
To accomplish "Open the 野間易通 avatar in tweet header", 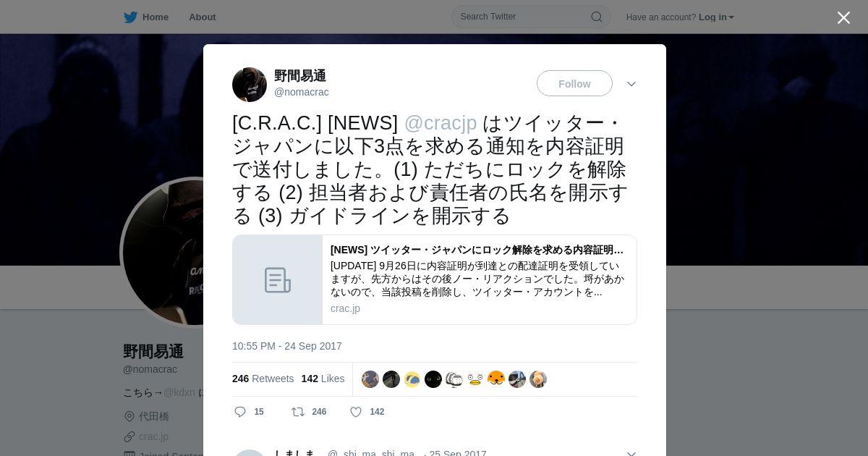I will coord(250,85).
